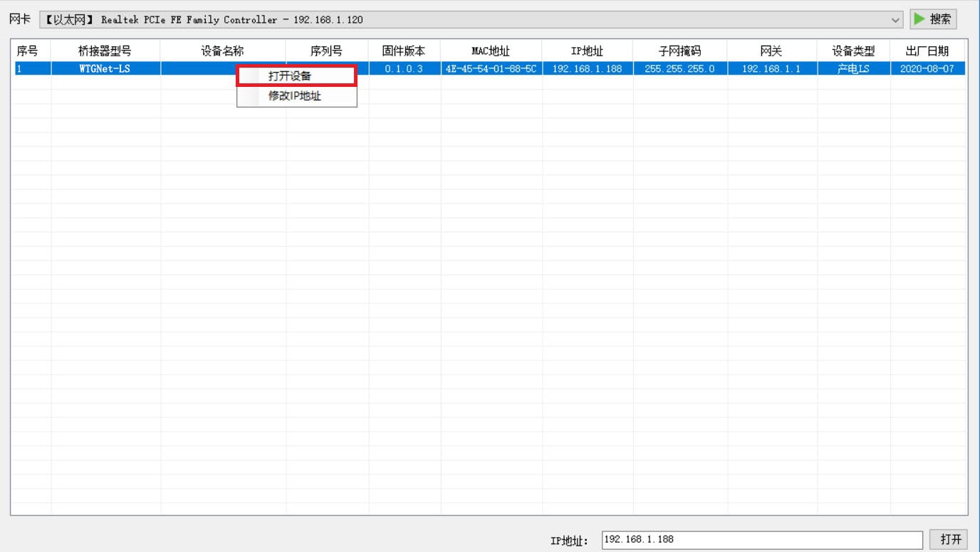Select MAC cell 4E-45-54-01-88-5C
980x552 pixels.
491,68
